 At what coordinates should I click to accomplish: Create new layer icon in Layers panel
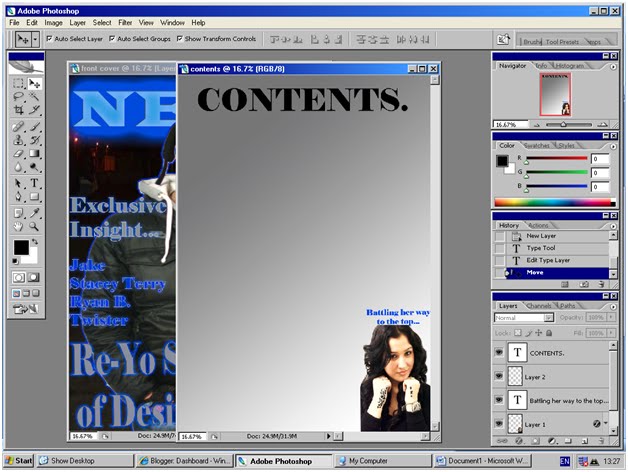coord(584,441)
